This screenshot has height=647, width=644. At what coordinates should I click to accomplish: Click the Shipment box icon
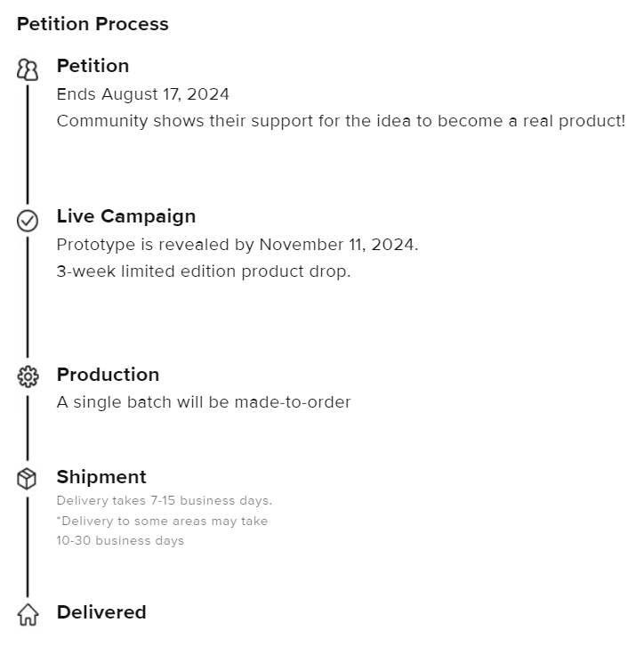tap(28, 480)
